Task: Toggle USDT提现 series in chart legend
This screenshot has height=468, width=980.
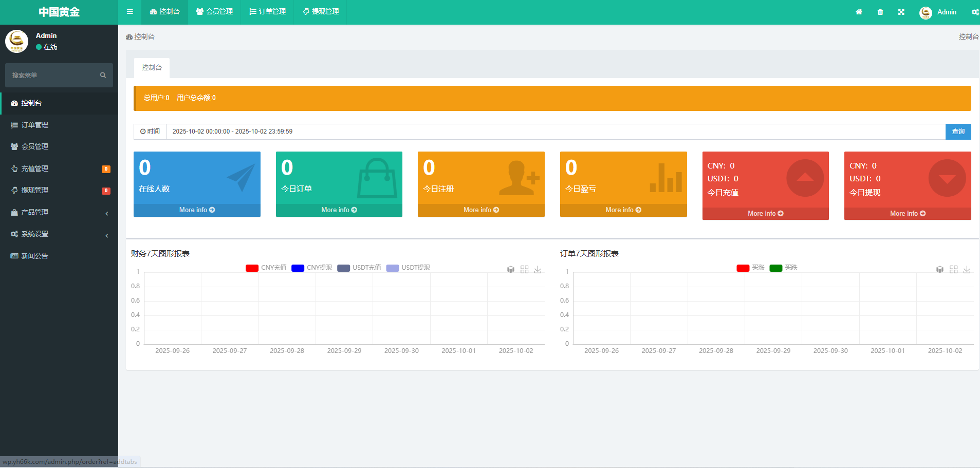Action: (x=409, y=268)
